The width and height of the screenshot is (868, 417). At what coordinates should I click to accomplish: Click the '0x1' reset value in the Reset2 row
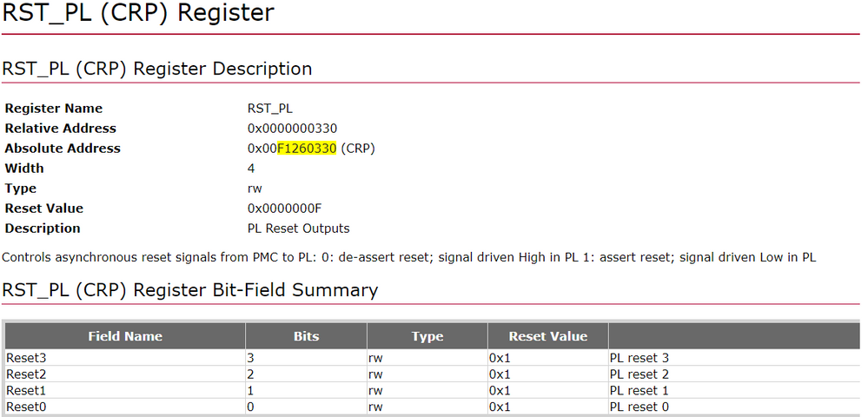coord(548,374)
